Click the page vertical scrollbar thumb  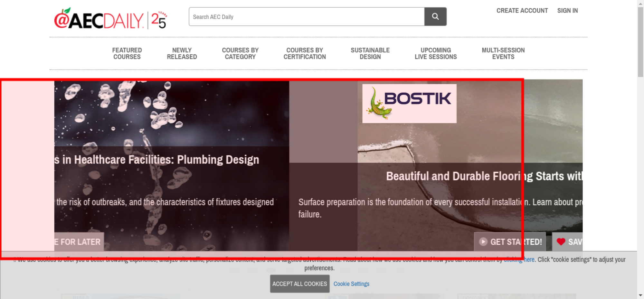coord(640,42)
